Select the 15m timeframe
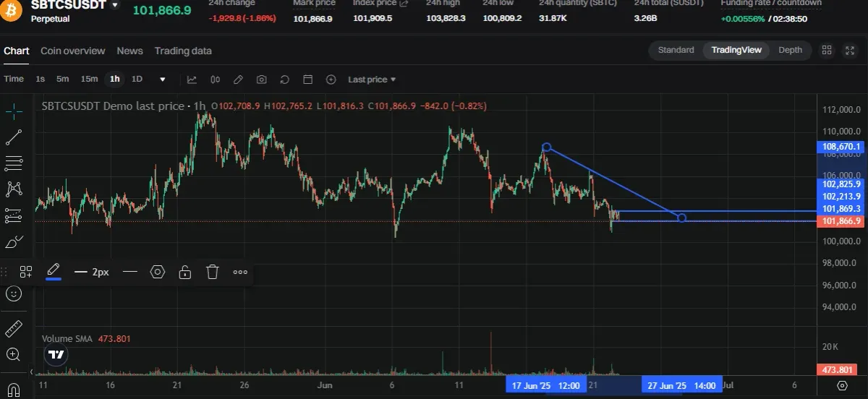 pos(89,79)
